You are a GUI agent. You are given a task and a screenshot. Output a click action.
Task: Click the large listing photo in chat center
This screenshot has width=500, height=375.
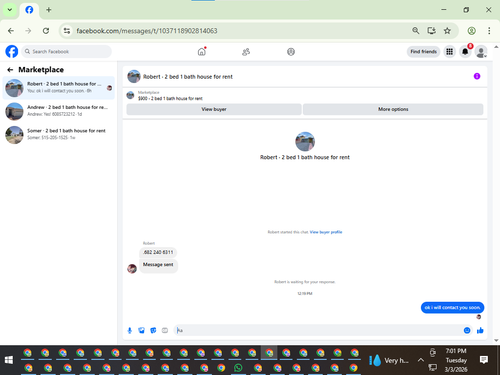(305, 141)
